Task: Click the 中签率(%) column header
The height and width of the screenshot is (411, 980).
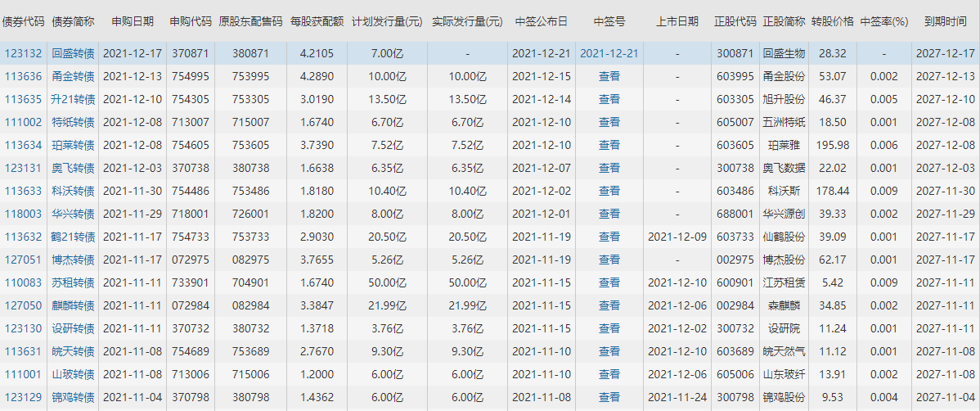Action: coord(883,21)
